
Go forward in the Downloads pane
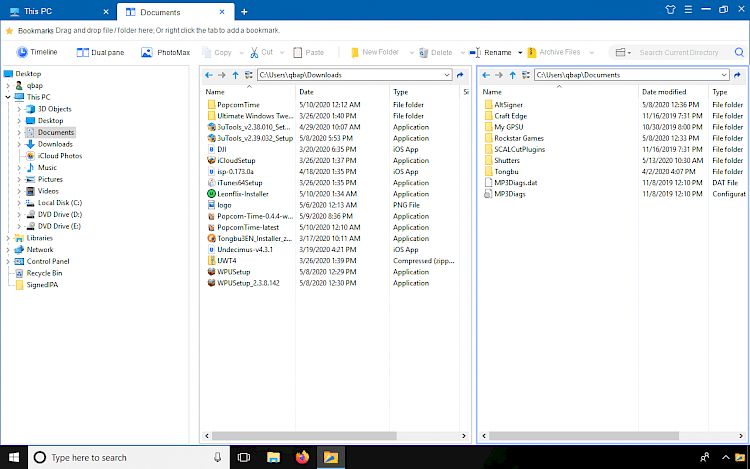coord(221,75)
